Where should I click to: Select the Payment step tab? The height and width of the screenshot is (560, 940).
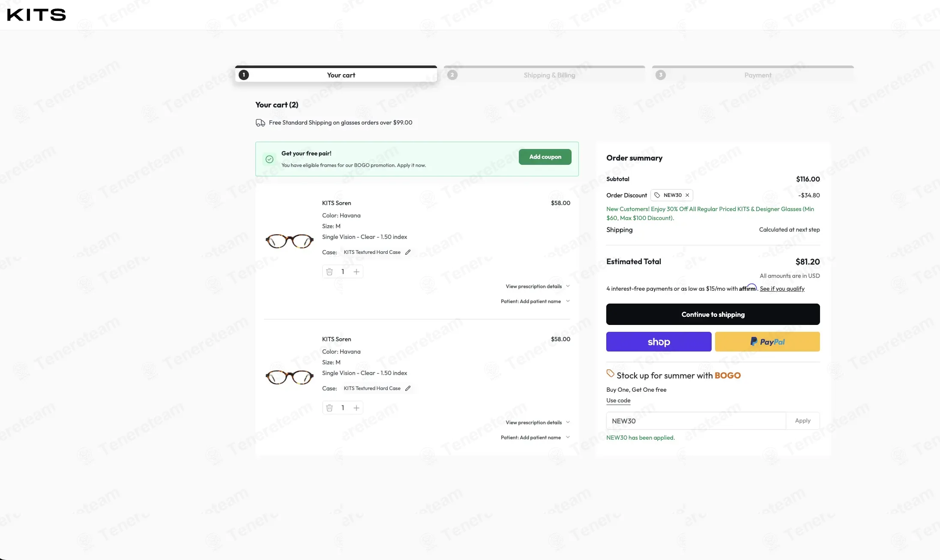[x=753, y=74]
